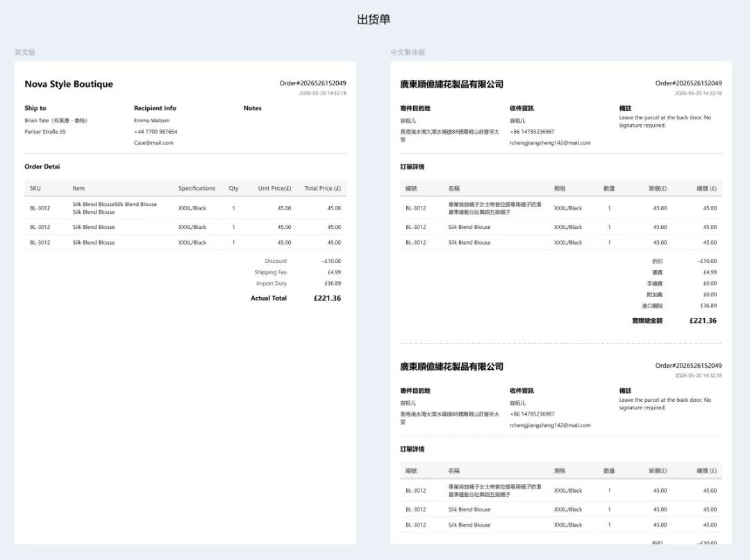750x560 pixels.
Task: Click the first rchengjiangsheng142@mail.com email
Action: tap(550, 143)
